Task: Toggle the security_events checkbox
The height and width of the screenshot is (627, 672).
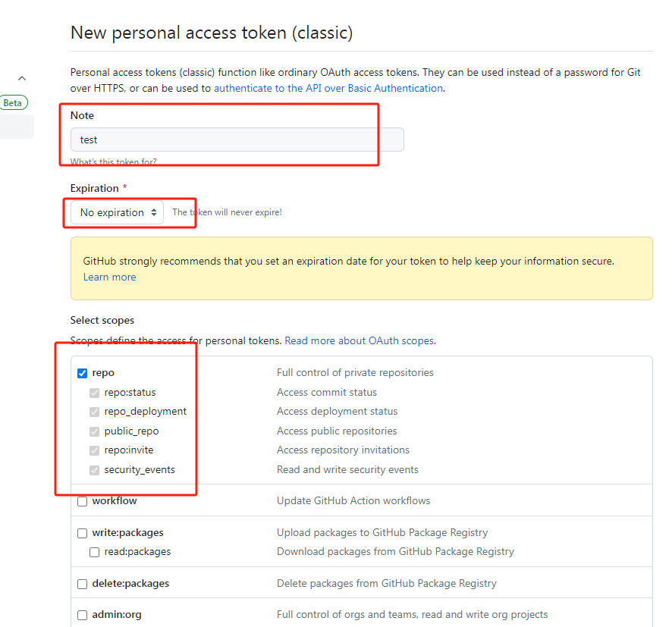Action: click(x=94, y=469)
